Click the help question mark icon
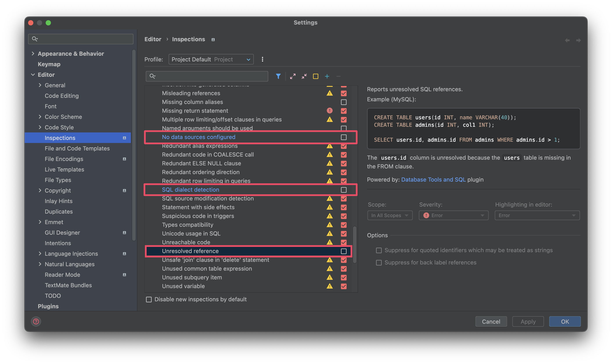Viewport: 612px width, 364px height. [x=36, y=321]
